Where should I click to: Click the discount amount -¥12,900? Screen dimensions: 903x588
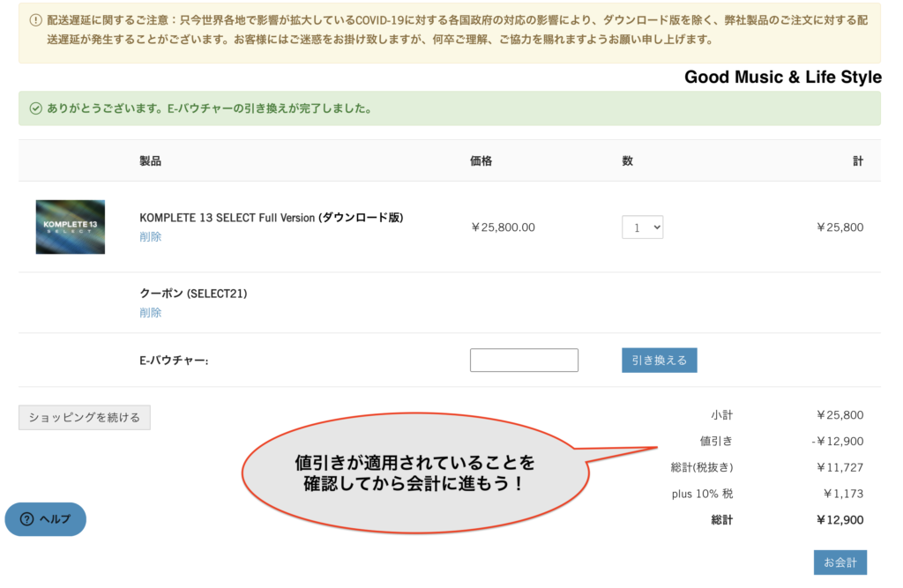point(838,441)
